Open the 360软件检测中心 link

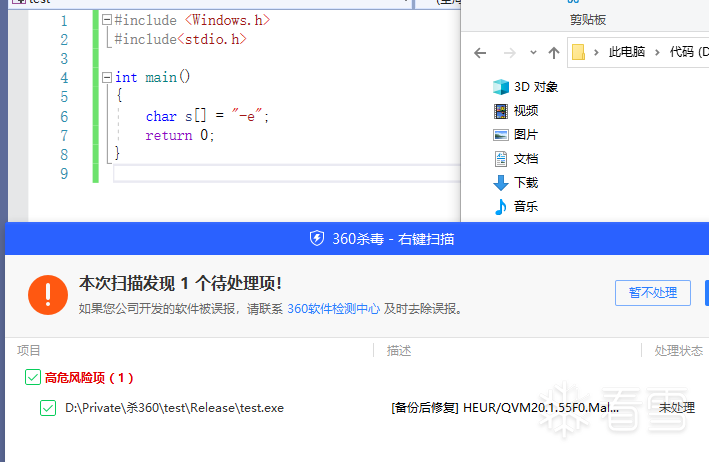(x=334, y=309)
